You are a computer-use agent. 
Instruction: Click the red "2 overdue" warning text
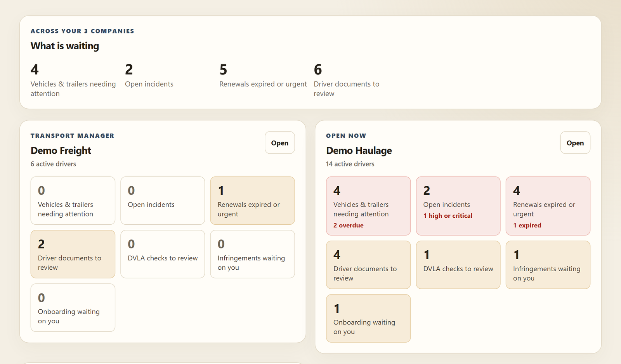pyautogui.click(x=349, y=225)
